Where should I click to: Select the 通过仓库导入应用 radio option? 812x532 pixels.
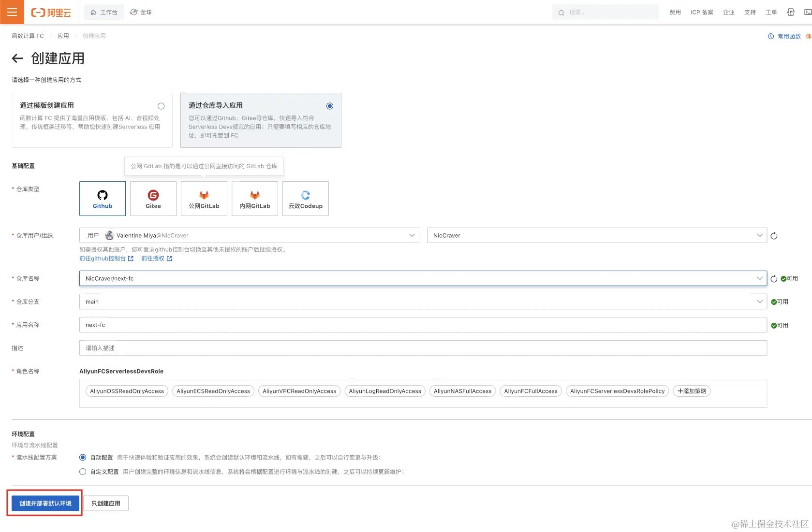pos(330,106)
